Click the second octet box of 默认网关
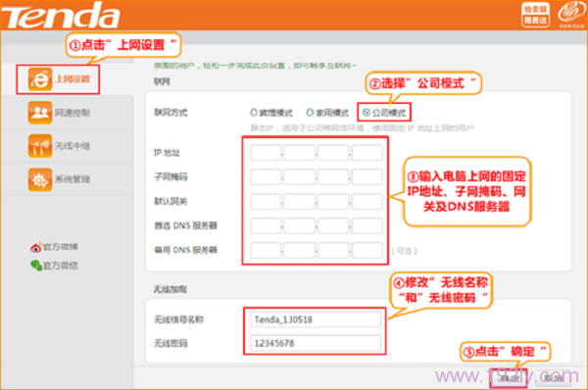 (299, 202)
